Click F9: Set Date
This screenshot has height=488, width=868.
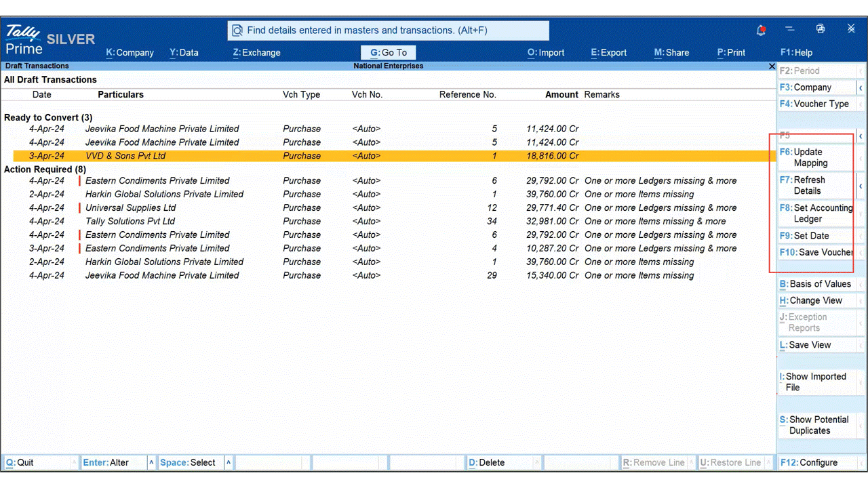pyautogui.click(x=817, y=236)
